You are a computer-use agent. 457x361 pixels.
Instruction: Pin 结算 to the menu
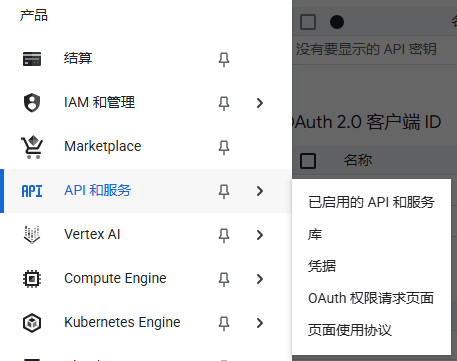click(224, 59)
